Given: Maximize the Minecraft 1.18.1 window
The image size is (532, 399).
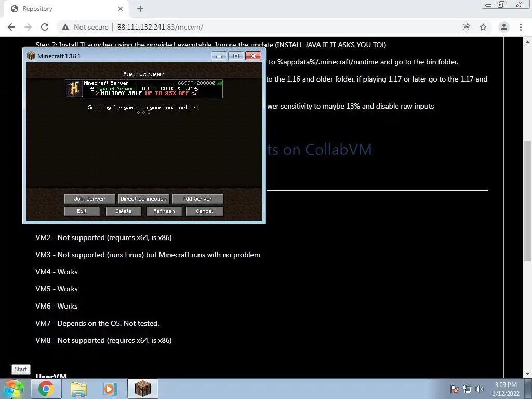Looking at the screenshot, I should [x=236, y=56].
